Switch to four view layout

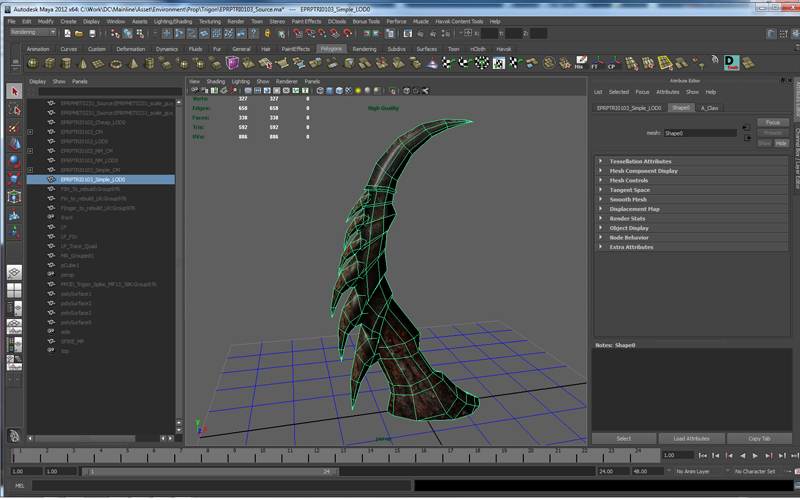pyautogui.click(x=14, y=290)
